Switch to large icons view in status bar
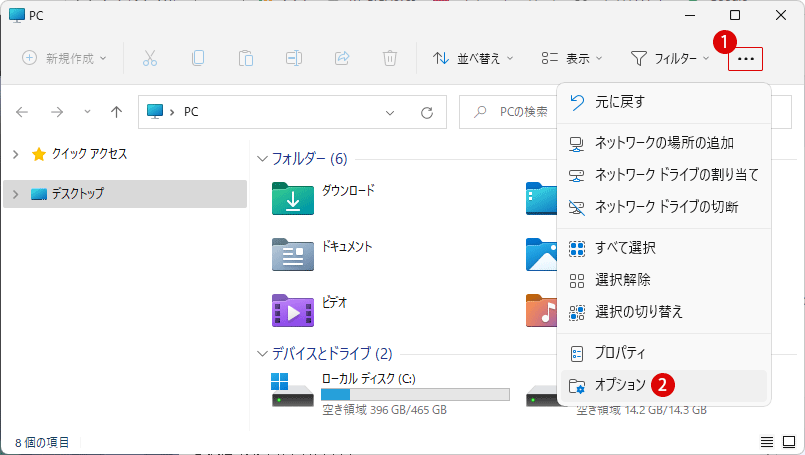The width and height of the screenshot is (805, 455). (789, 442)
